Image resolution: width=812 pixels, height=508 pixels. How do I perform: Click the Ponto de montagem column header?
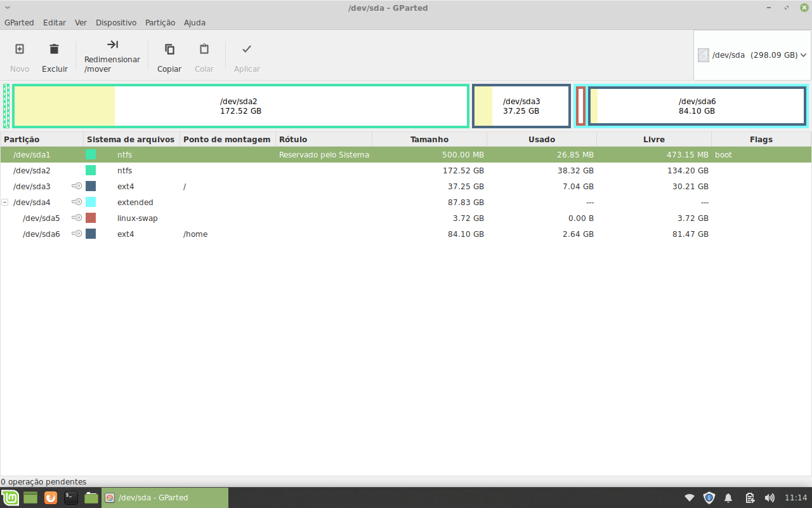point(228,139)
